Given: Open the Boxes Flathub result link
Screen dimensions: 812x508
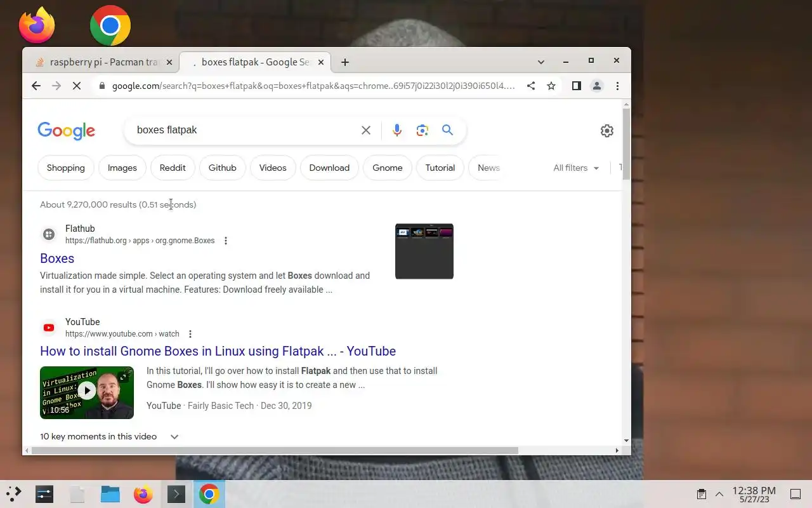Looking at the screenshot, I should (57, 258).
